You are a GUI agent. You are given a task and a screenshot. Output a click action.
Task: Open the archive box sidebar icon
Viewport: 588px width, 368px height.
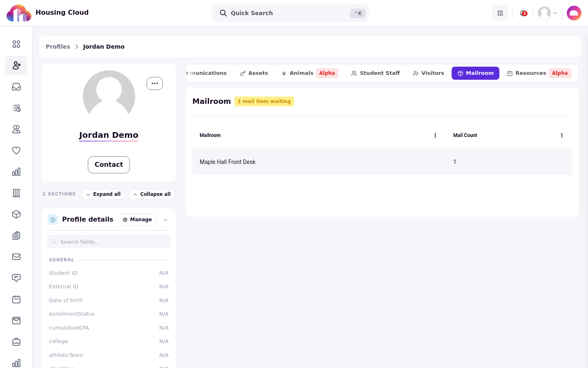tap(16, 321)
